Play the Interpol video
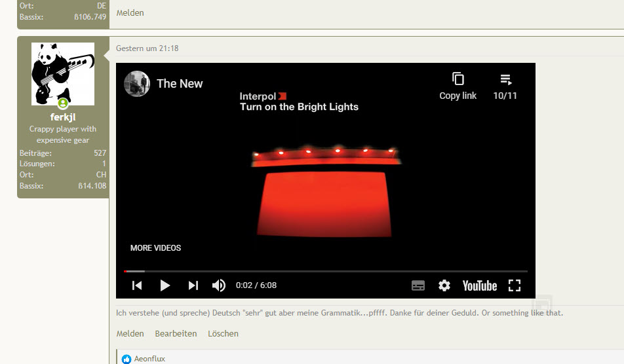The image size is (624, 364). coord(165,285)
